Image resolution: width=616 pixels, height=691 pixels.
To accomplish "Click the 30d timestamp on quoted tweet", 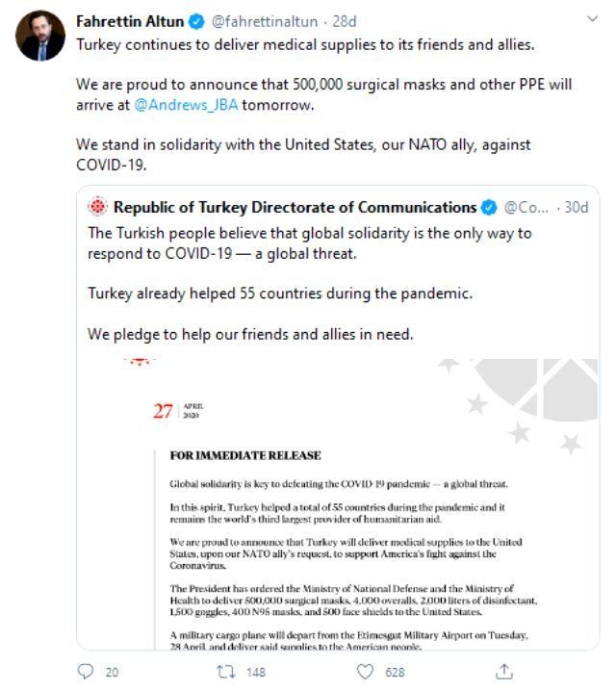I will click(x=577, y=207).
